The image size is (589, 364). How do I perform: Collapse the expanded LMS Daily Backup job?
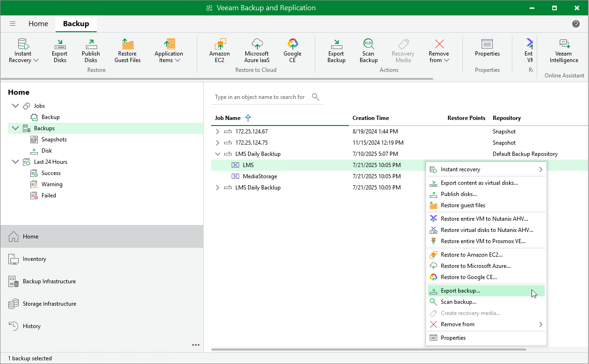point(217,154)
